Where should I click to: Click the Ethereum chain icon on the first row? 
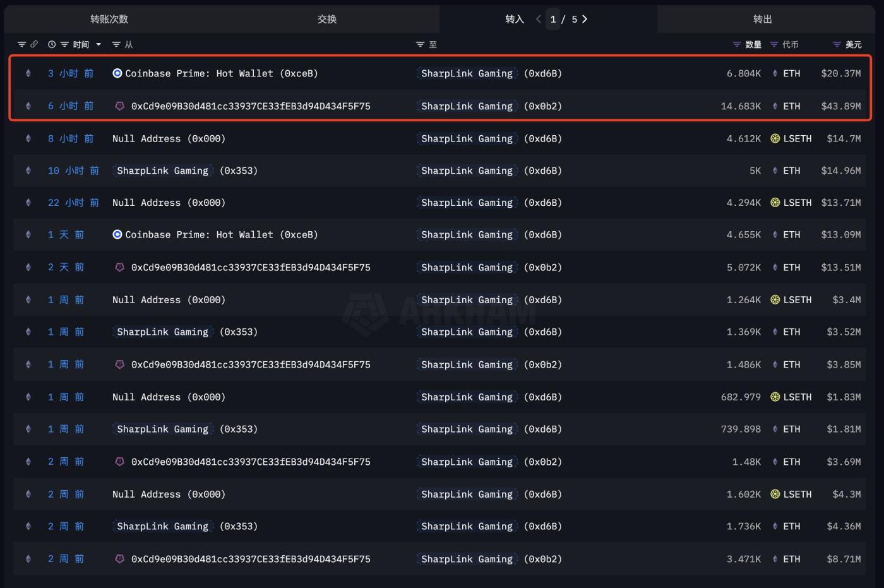point(28,73)
